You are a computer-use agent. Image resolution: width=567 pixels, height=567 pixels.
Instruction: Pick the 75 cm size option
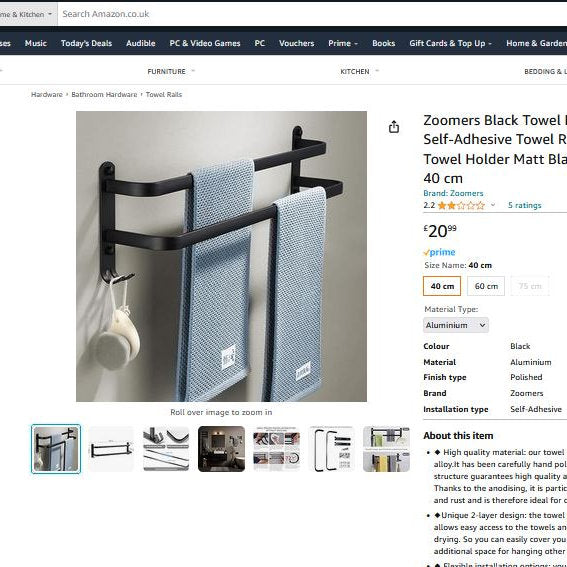tap(530, 286)
